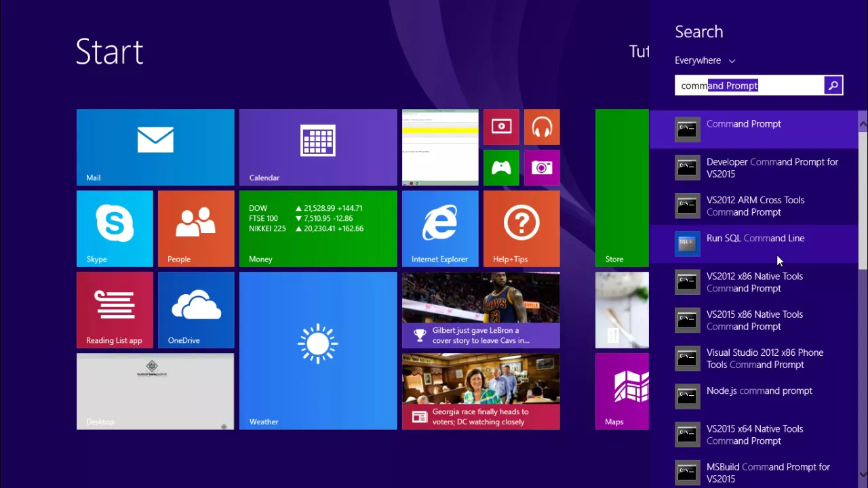The height and width of the screenshot is (488, 868).
Task: Open the Camera tile
Action: 542,167
